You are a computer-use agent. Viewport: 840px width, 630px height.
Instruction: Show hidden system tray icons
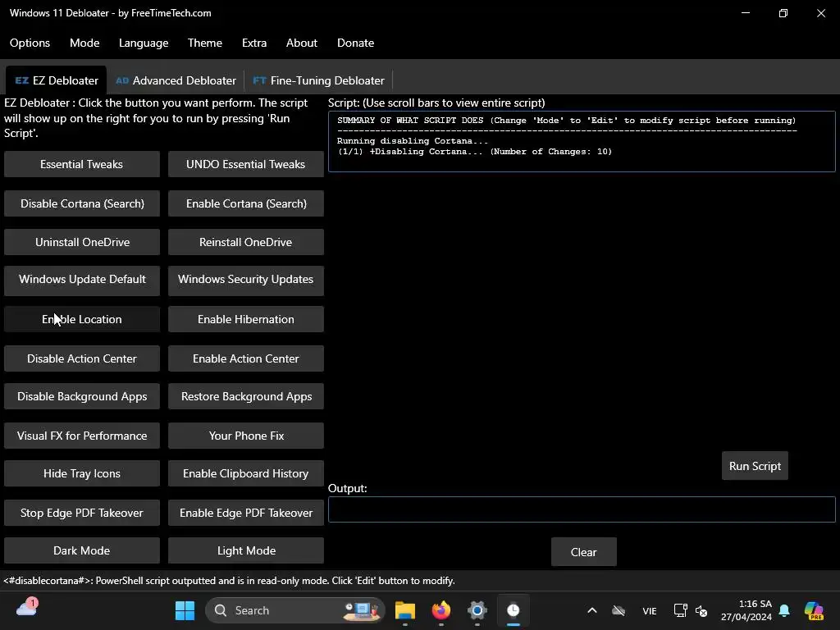click(592, 610)
